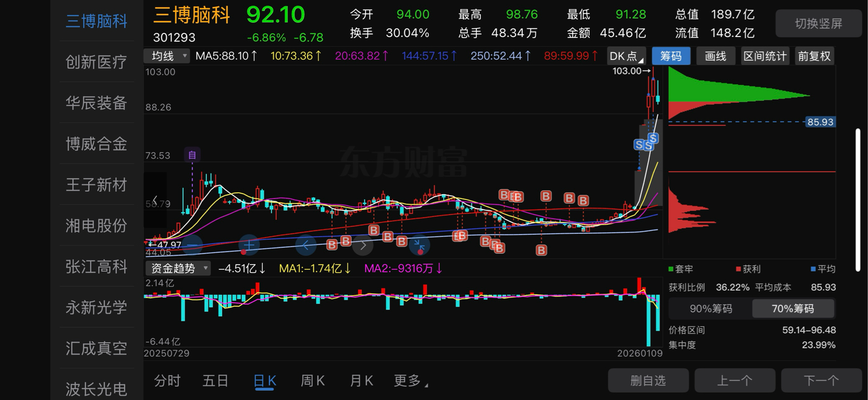Go to next stock with 下一个
Viewport: 868px width, 400px height.
(821, 381)
